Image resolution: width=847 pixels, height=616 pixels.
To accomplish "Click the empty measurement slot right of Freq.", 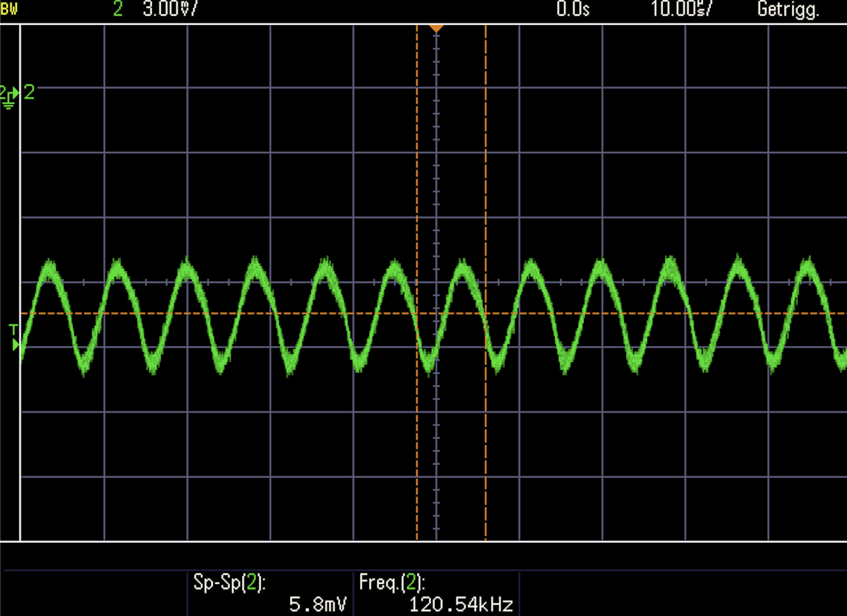I will (x=683, y=593).
